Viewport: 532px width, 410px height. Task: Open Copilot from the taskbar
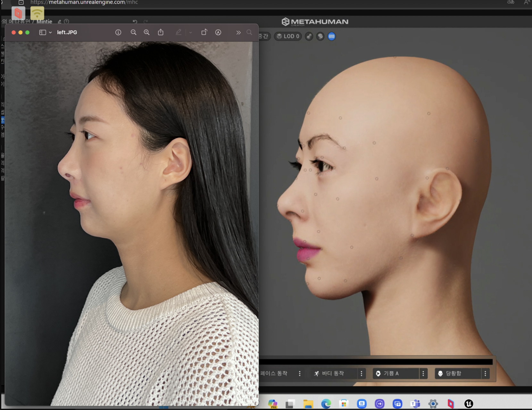273,404
